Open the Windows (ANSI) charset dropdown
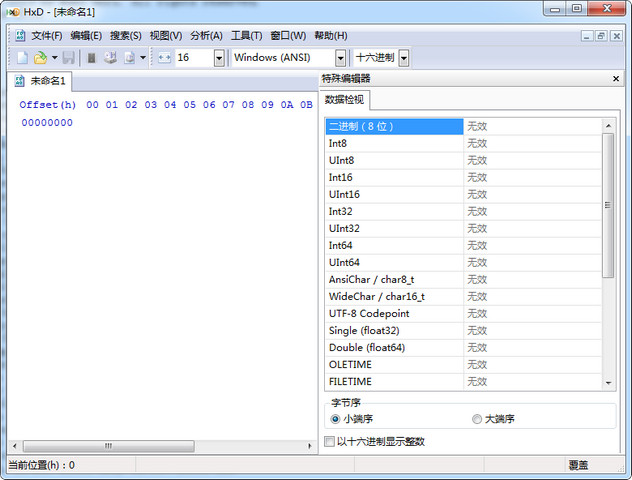 click(x=340, y=58)
